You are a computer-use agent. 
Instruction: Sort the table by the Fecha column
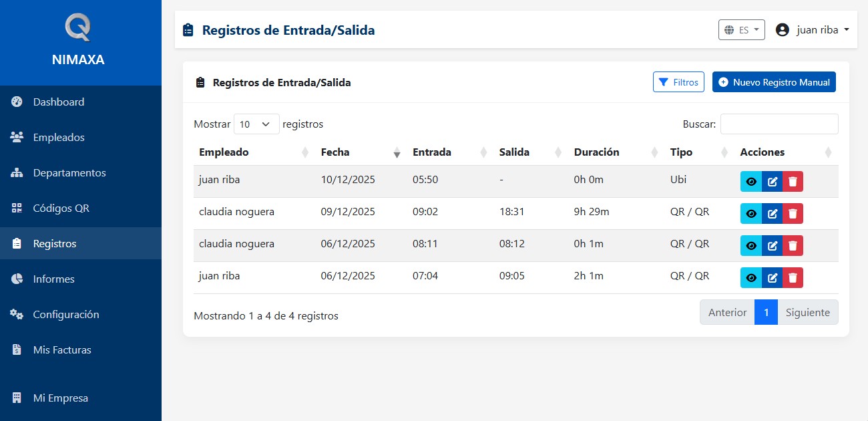(335, 152)
